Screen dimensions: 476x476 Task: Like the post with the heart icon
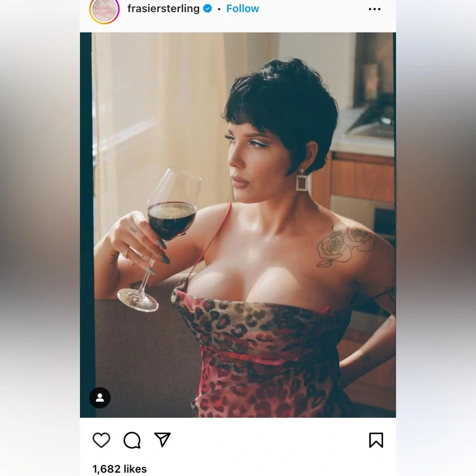[x=101, y=440]
